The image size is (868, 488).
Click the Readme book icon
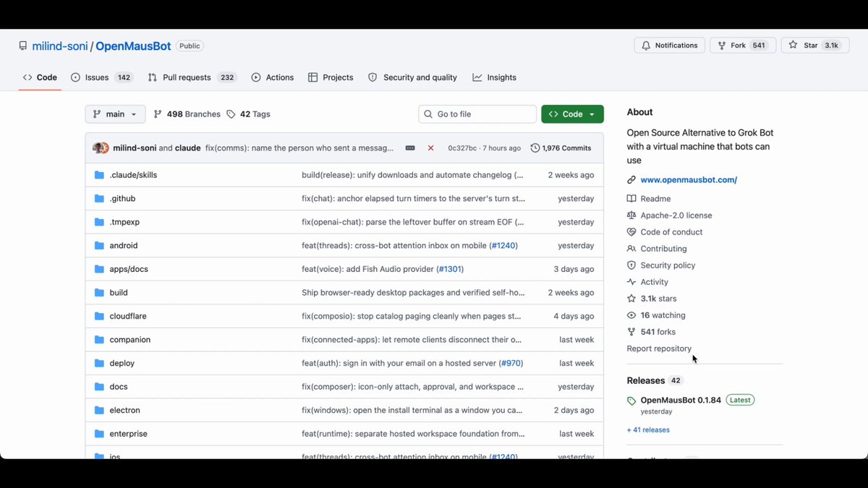click(x=631, y=199)
